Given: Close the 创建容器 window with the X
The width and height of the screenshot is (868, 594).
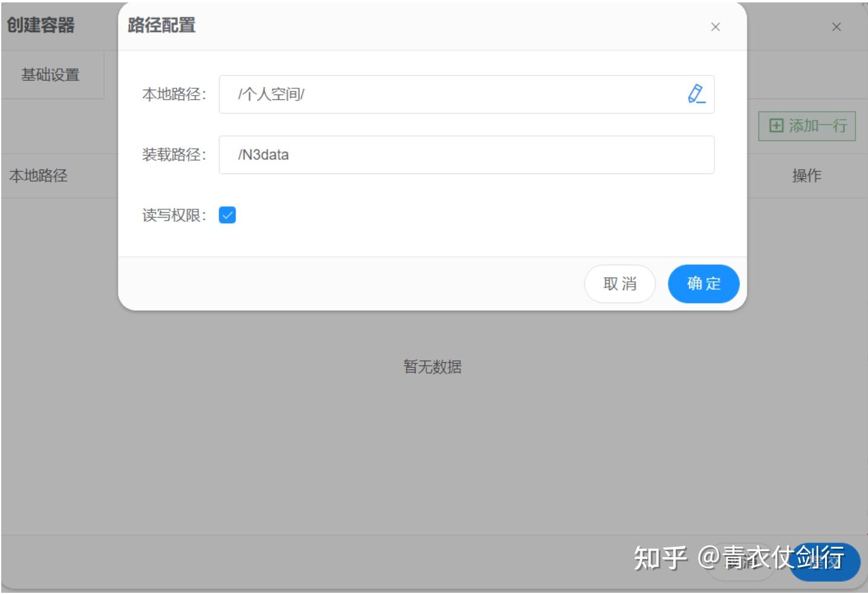Looking at the screenshot, I should click(x=836, y=27).
